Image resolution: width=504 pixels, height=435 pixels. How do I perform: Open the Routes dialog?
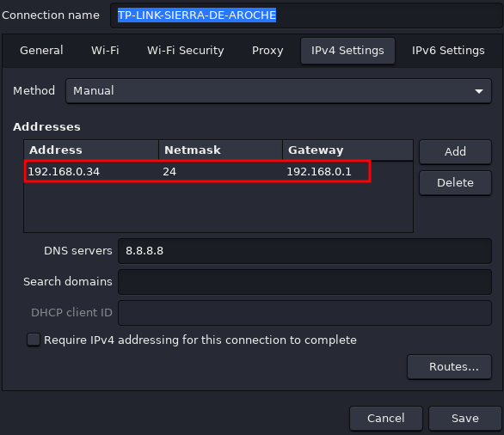pyautogui.click(x=449, y=367)
